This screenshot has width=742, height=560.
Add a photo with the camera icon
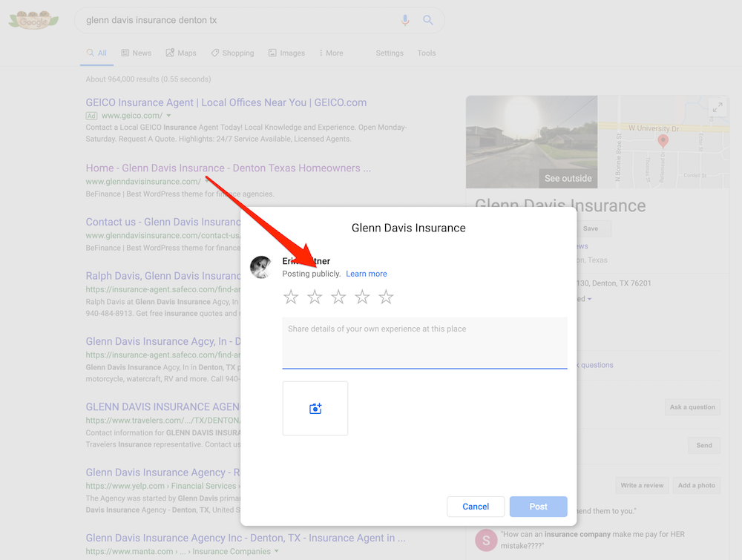[315, 409]
